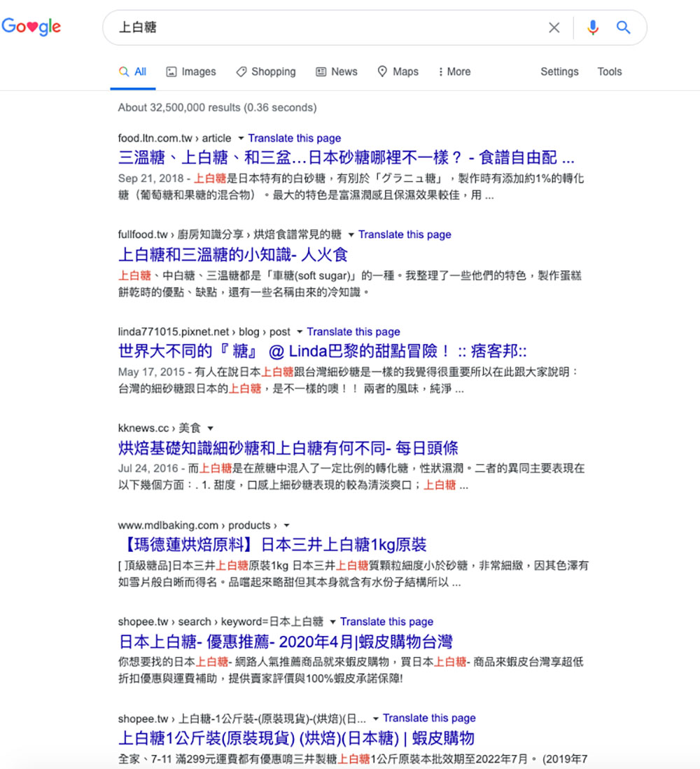Open search Tools options

coord(609,71)
